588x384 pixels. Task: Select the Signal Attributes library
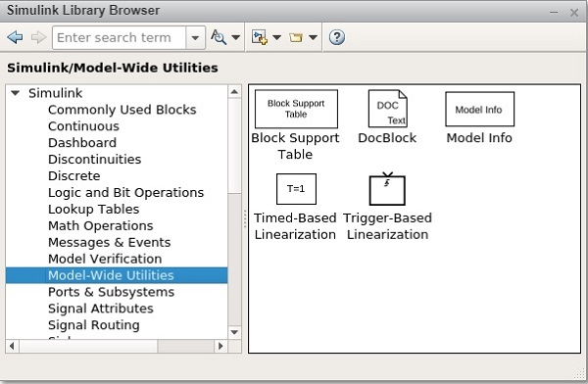click(101, 309)
